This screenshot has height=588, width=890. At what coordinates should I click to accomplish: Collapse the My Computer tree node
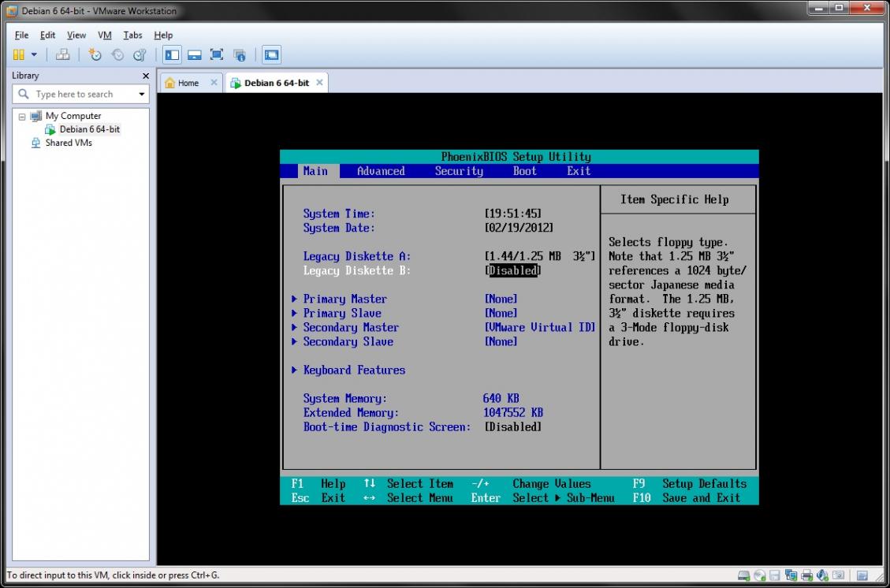point(22,116)
